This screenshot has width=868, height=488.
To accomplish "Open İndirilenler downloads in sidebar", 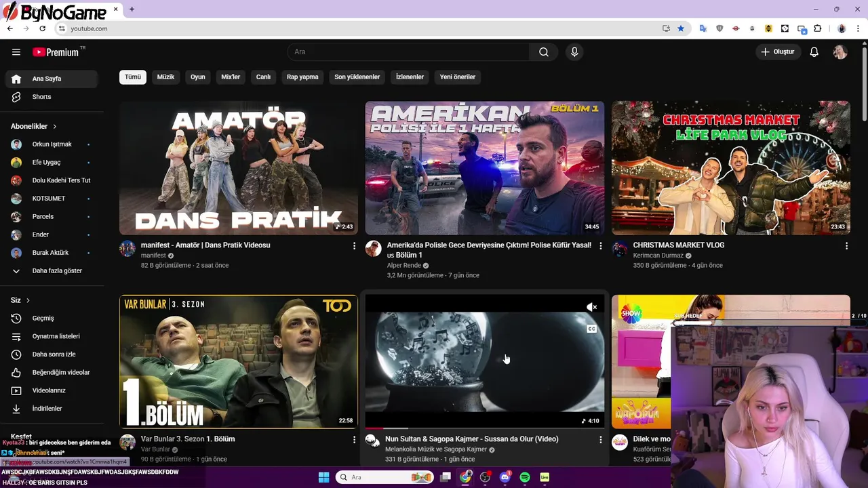I will pos(52,409).
